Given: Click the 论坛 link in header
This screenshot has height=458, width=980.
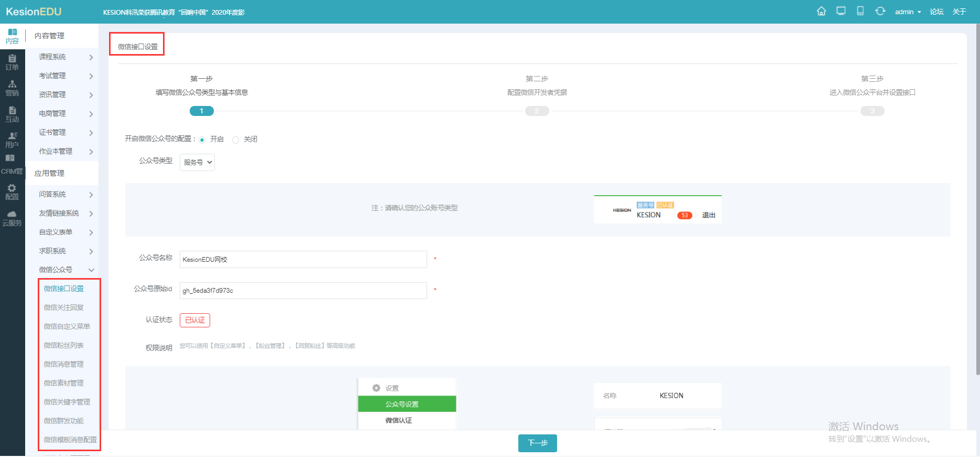Looking at the screenshot, I should click(937, 12).
